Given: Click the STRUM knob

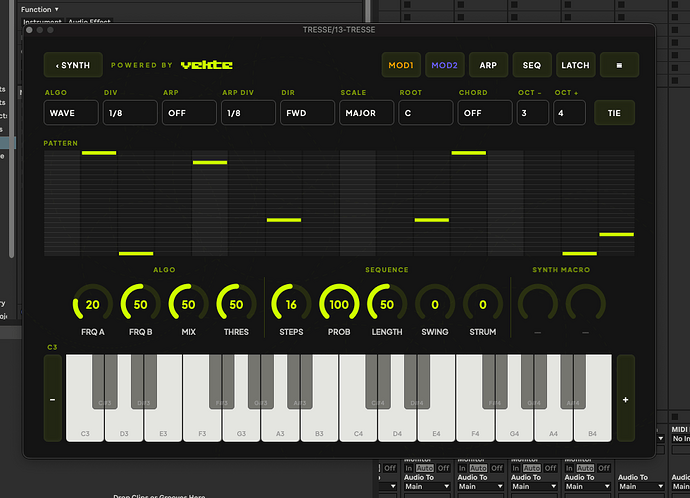Looking at the screenshot, I should tap(483, 304).
